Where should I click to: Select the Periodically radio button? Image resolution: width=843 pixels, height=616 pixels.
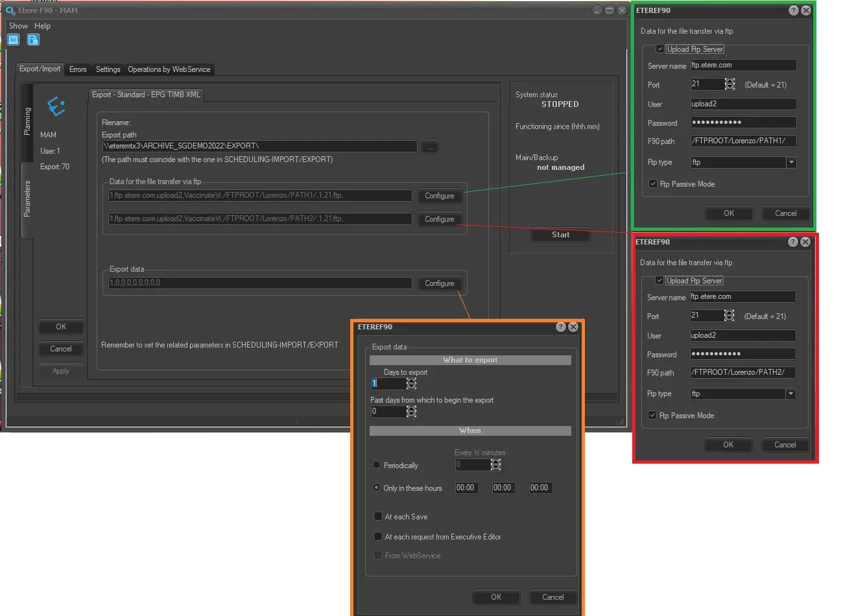[x=376, y=465]
